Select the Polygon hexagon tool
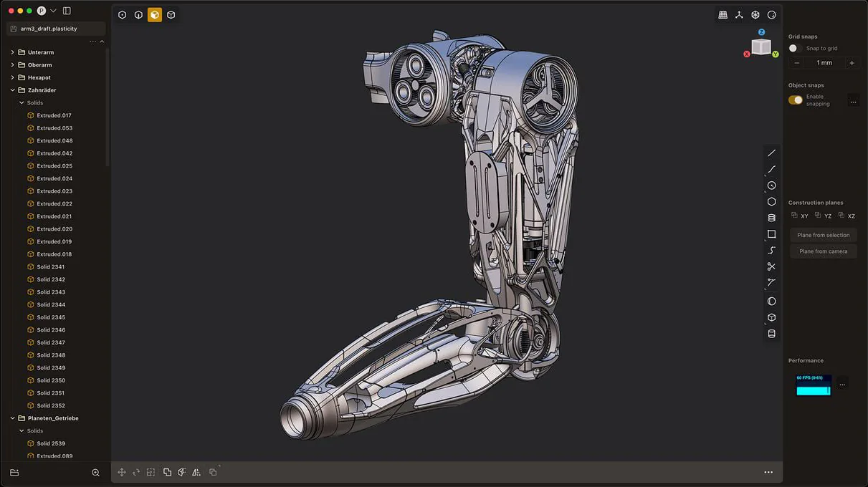The width and height of the screenshot is (868, 487). click(x=771, y=202)
